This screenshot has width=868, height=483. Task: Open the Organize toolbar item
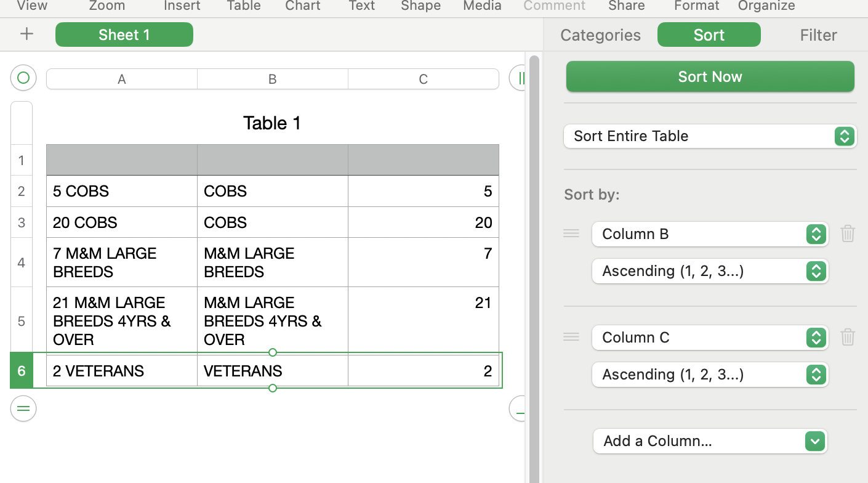[766, 6]
